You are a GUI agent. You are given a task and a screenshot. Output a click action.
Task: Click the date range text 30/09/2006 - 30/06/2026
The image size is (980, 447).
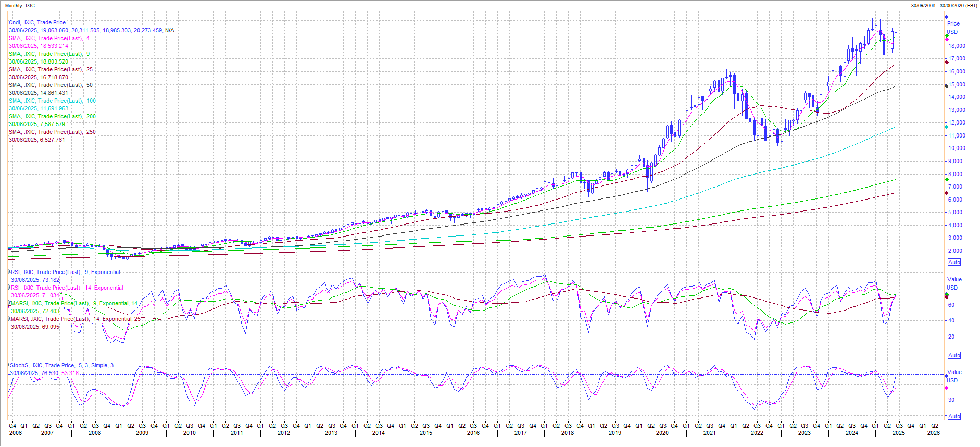pos(944,6)
